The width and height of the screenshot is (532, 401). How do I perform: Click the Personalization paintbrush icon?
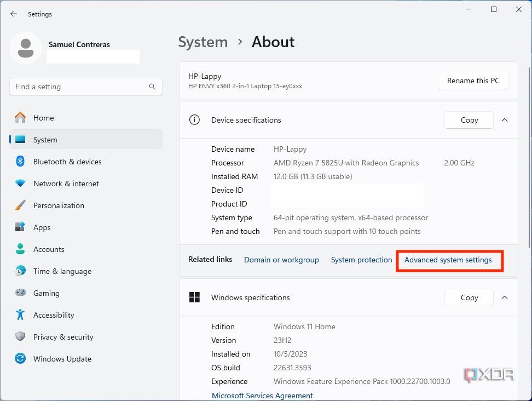click(20, 205)
